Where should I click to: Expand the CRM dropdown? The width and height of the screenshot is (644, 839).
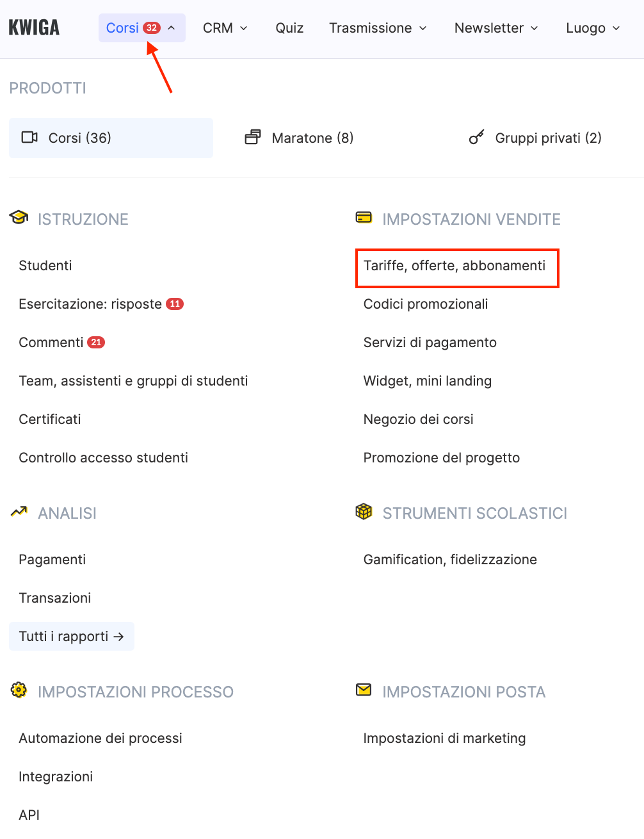(x=225, y=28)
